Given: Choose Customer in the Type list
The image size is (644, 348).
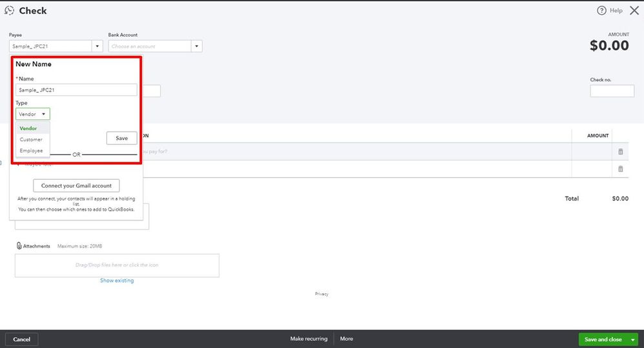Looking at the screenshot, I should point(33,140).
